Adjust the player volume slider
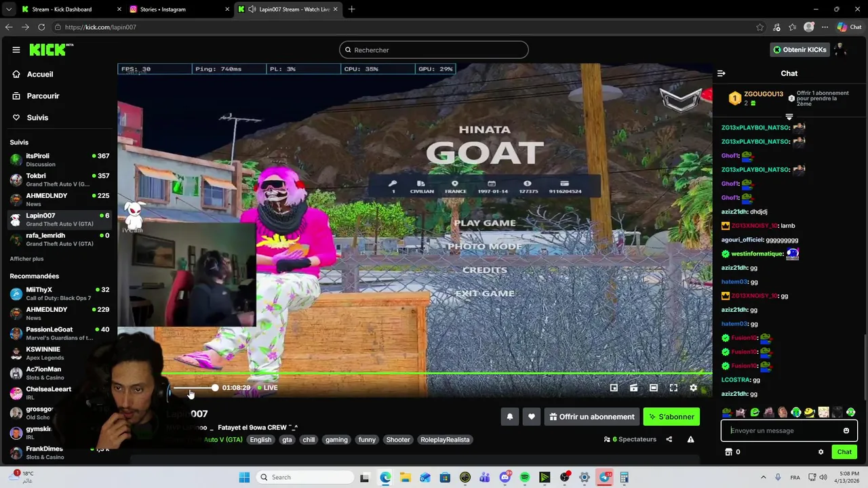Viewport: 868px width, 488px height. point(195,388)
